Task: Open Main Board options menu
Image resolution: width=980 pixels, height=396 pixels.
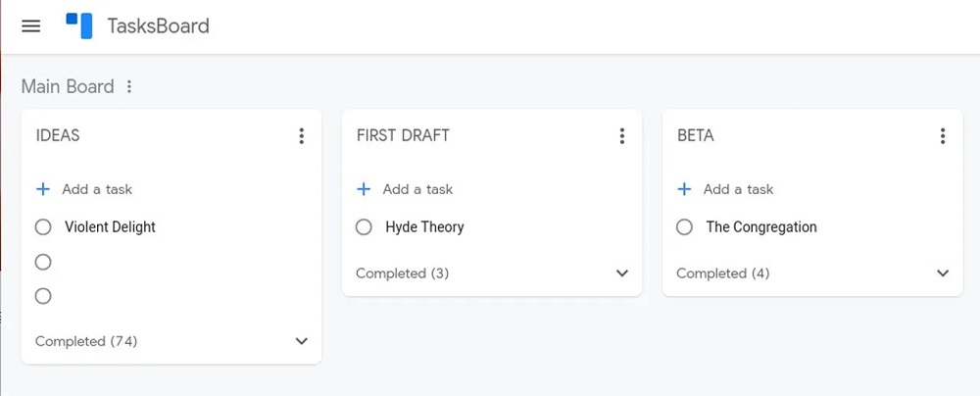Action: (x=129, y=87)
